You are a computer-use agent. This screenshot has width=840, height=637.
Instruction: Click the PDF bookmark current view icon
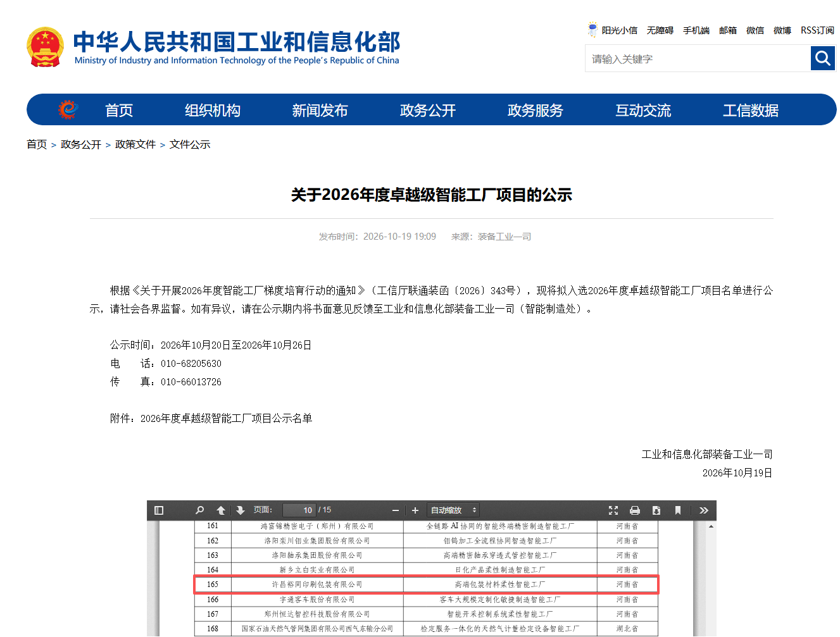678,510
